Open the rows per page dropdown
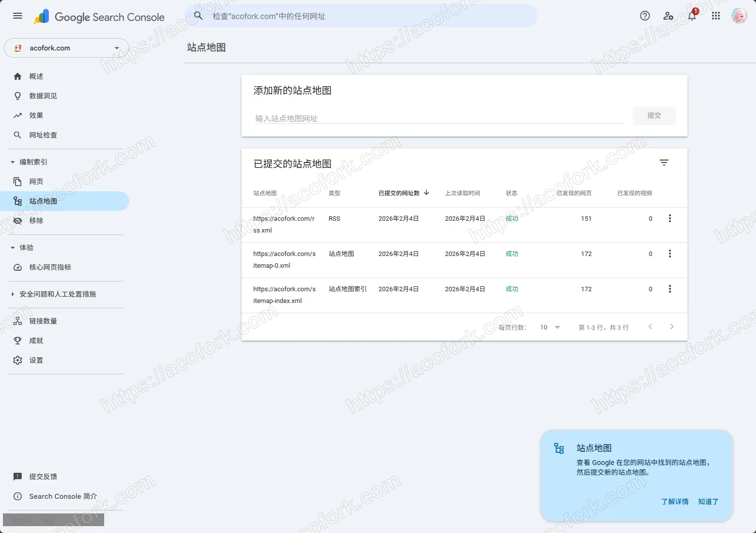The image size is (756, 533). click(550, 327)
